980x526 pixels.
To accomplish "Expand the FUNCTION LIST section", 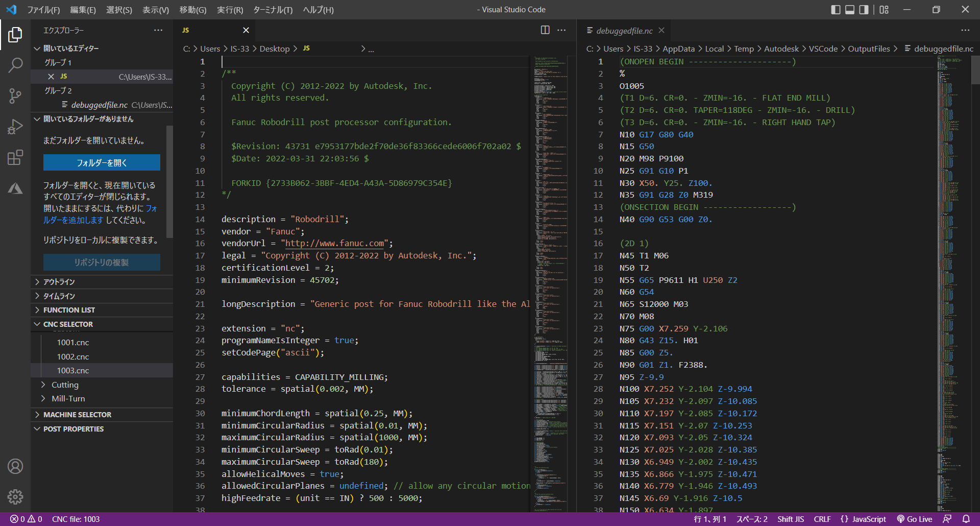I will [x=69, y=310].
